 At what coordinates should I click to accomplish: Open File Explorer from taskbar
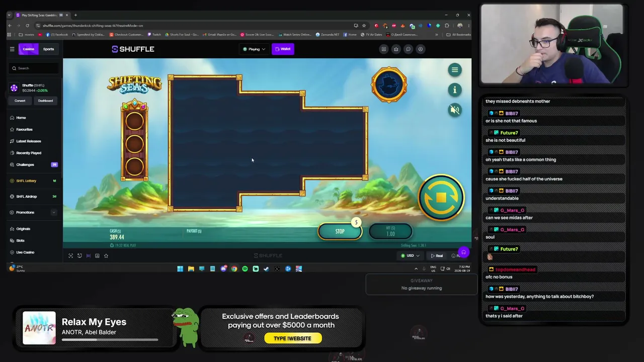pyautogui.click(x=191, y=269)
